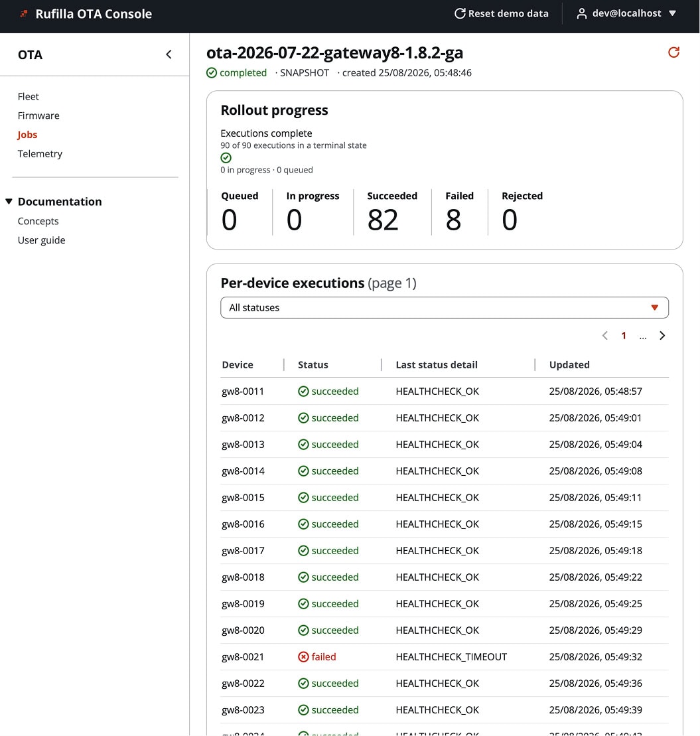Click the succeeded icon for gw8-0011
Image resolution: width=700 pixels, height=736 pixels.
303,391
